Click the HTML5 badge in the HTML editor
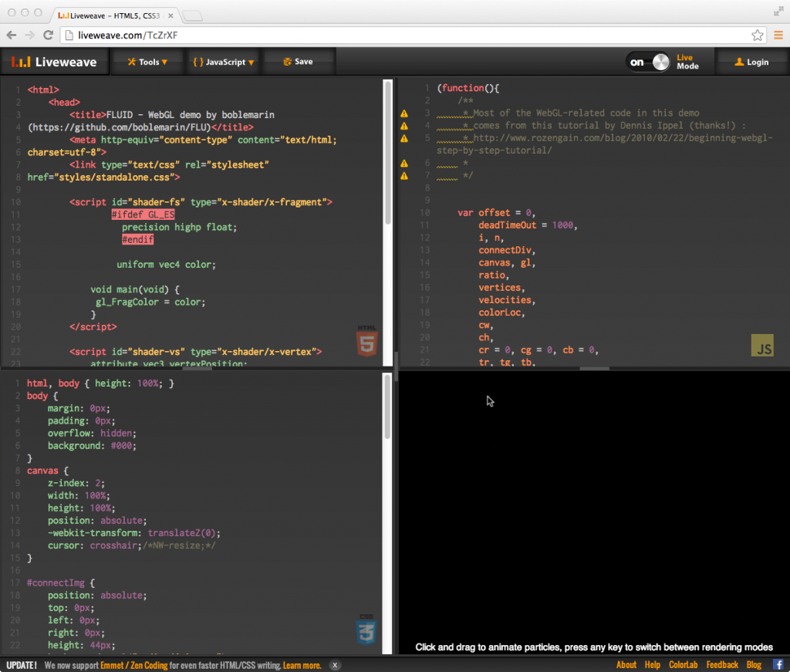 pyautogui.click(x=367, y=341)
